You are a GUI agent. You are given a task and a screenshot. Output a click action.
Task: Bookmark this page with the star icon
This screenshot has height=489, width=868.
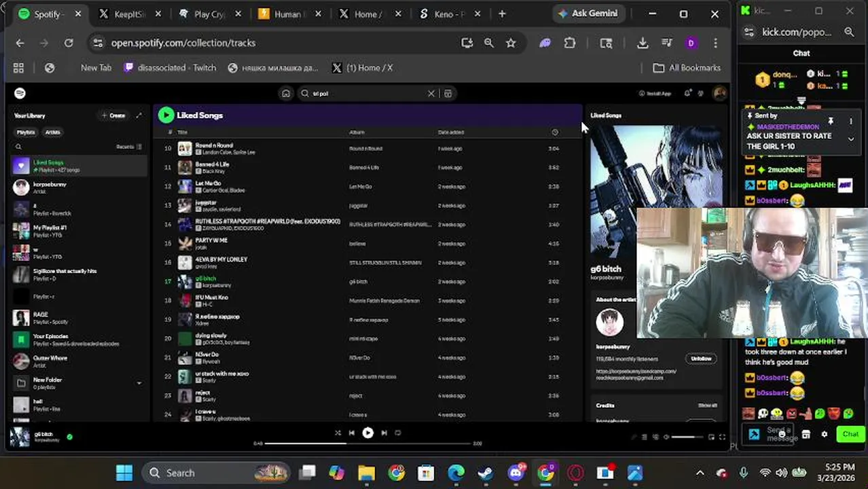(x=511, y=43)
